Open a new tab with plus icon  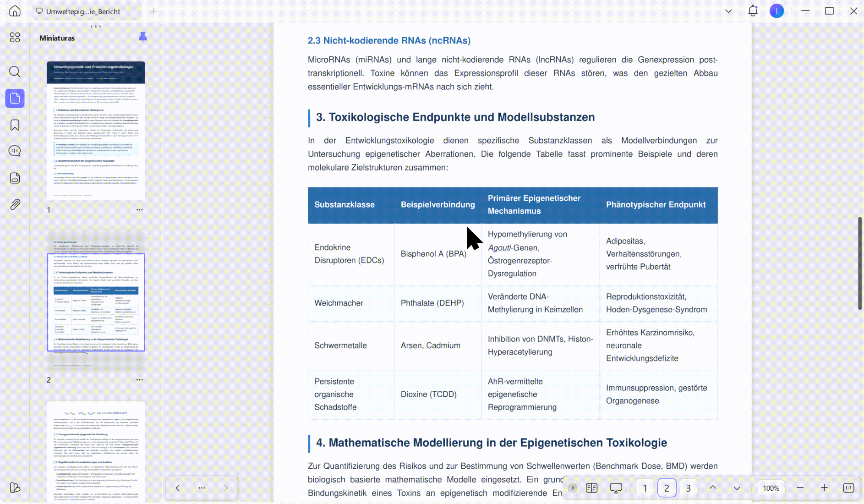pos(154,11)
